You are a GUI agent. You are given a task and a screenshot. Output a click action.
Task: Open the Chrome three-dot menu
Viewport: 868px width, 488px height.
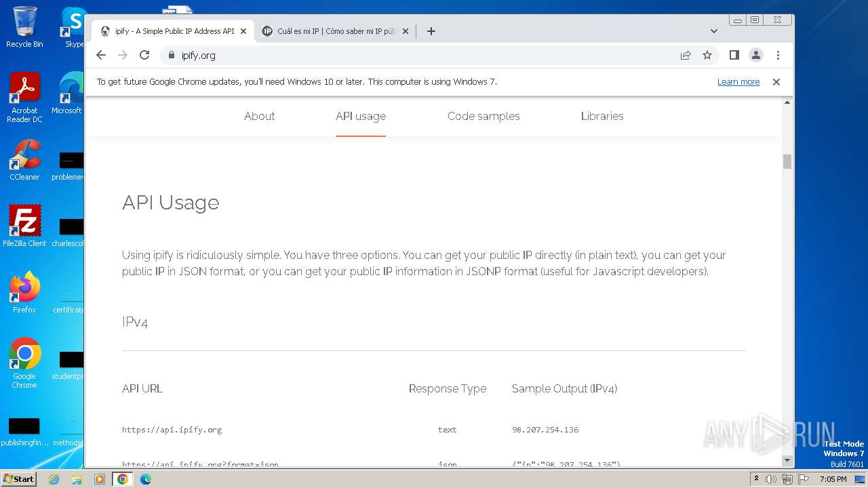point(778,55)
